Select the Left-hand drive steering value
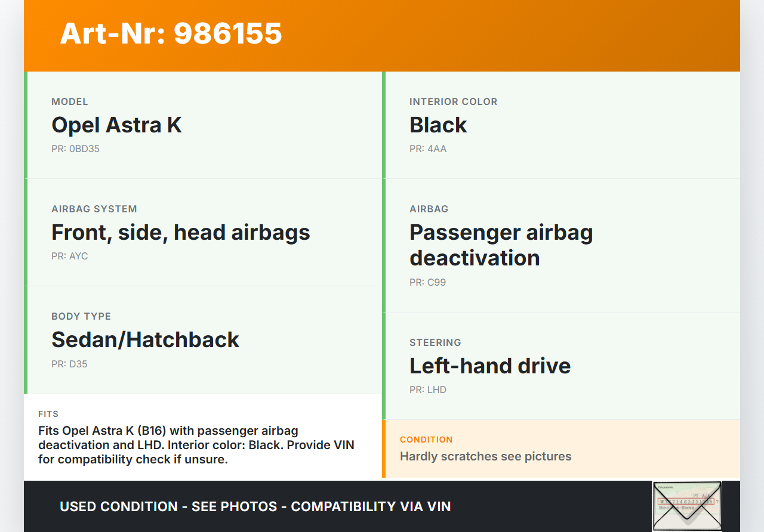 tap(489, 366)
